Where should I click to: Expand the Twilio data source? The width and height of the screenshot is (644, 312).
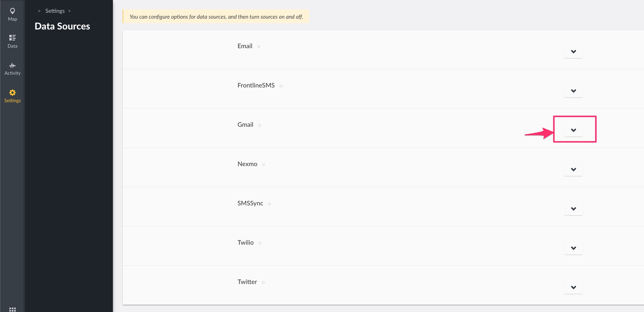pos(573,248)
